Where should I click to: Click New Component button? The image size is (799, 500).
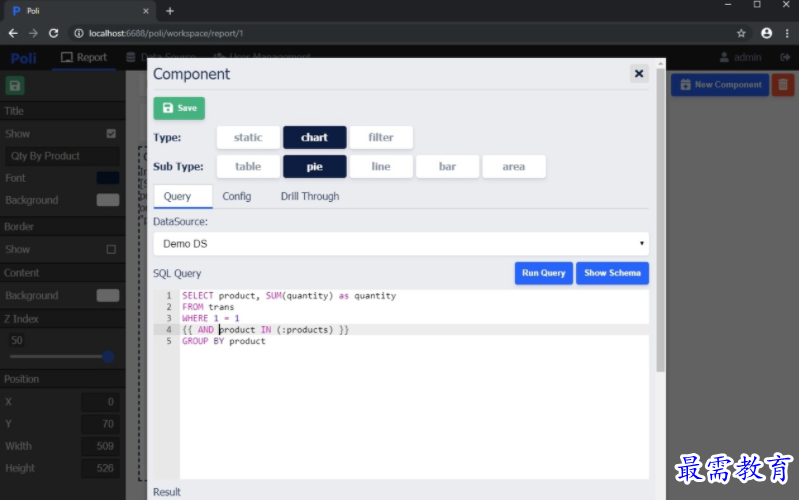[720, 85]
